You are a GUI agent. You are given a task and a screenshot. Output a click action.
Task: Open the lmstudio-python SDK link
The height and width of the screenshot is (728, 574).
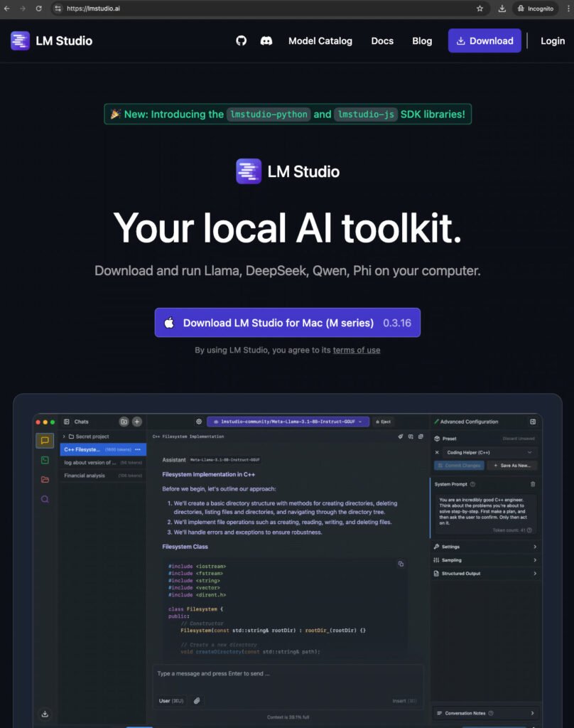269,114
